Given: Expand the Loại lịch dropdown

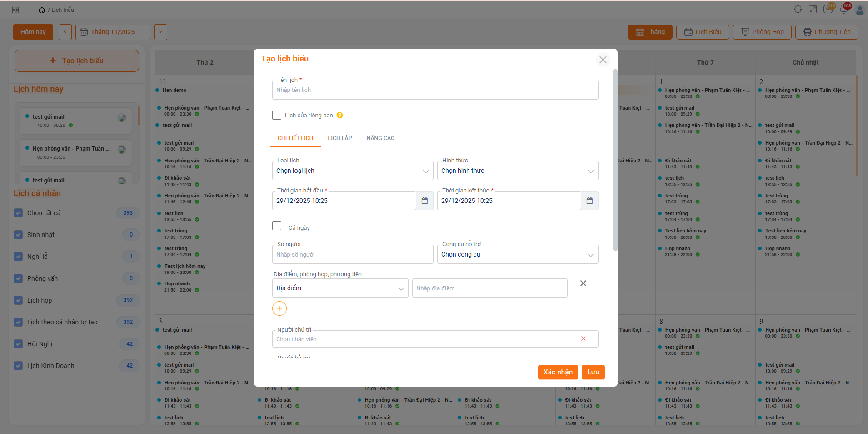Looking at the screenshot, I should 352,171.
